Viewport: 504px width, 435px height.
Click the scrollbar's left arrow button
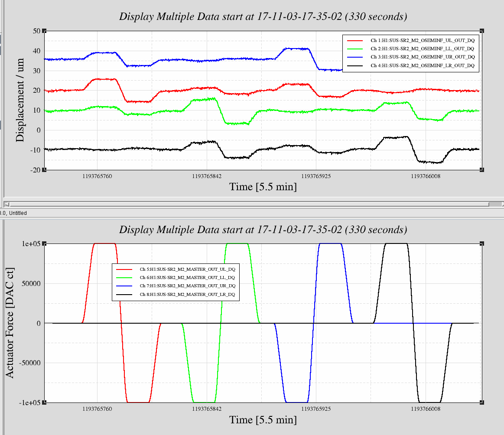point(7,204)
